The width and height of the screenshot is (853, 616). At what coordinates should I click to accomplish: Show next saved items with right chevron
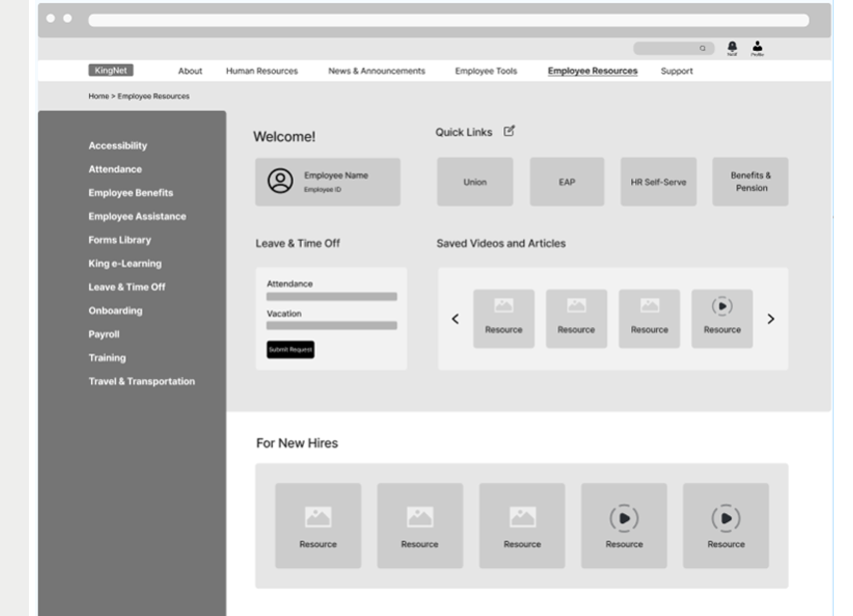pyautogui.click(x=770, y=319)
